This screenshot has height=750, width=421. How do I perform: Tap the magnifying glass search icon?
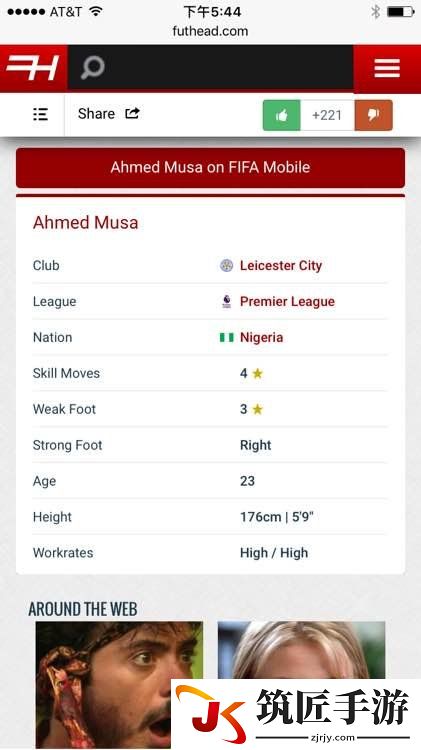point(92,67)
